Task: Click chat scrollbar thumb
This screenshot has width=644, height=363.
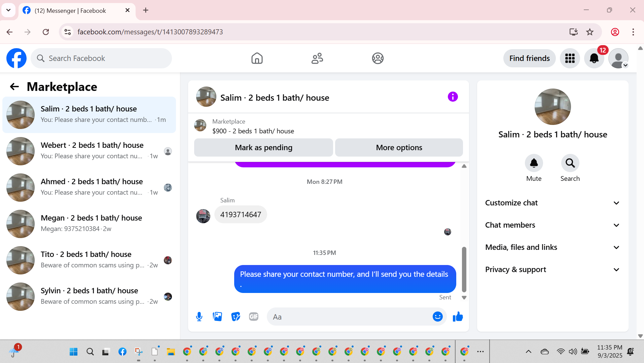Action: point(464,269)
